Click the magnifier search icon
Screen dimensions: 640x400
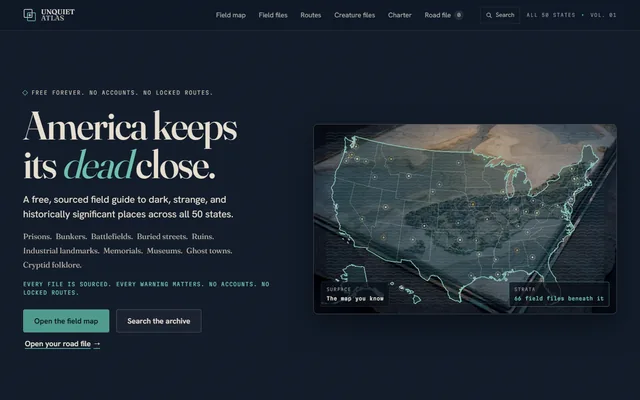[489, 15]
